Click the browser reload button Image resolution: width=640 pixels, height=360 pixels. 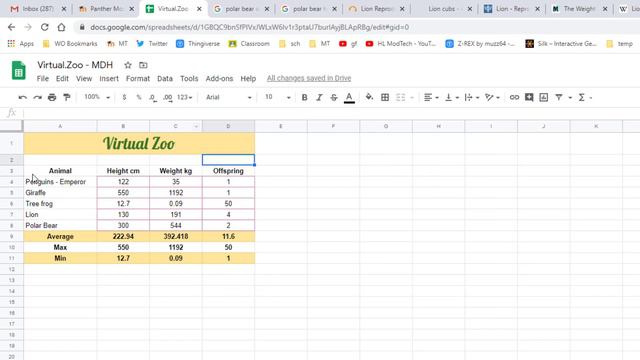(x=44, y=27)
